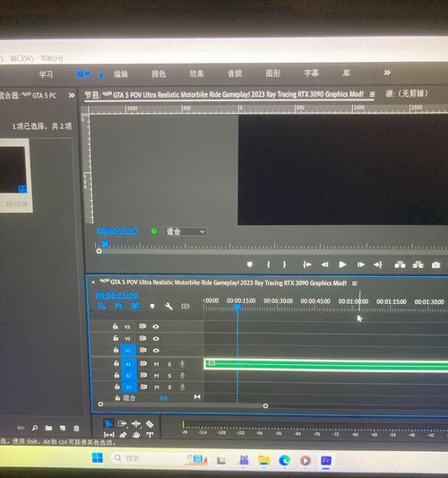Create a new bin folder
The width and height of the screenshot is (448, 478).
(x=48, y=428)
